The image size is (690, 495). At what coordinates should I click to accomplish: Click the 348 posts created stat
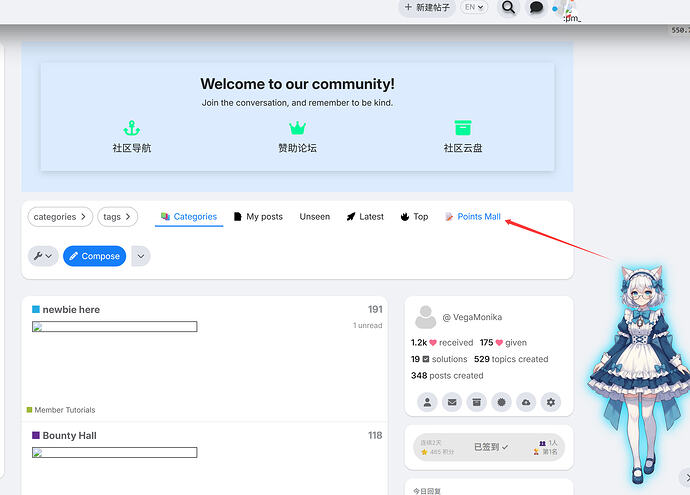pos(447,376)
